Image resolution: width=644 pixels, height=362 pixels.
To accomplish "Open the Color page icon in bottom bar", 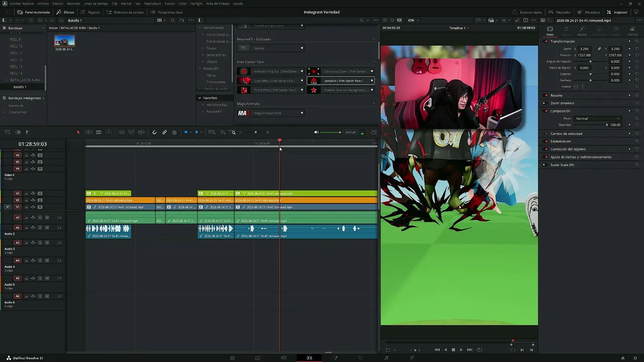I will click(360, 358).
